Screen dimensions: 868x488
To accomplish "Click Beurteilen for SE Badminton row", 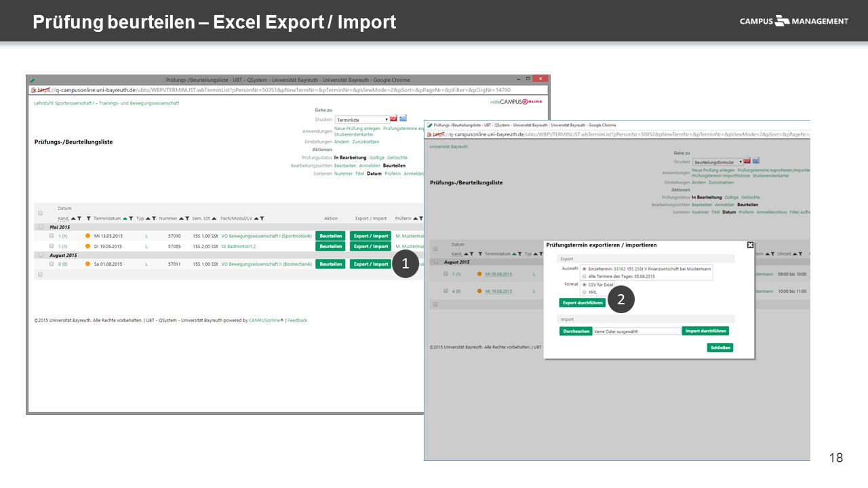I will pos(331,246).
